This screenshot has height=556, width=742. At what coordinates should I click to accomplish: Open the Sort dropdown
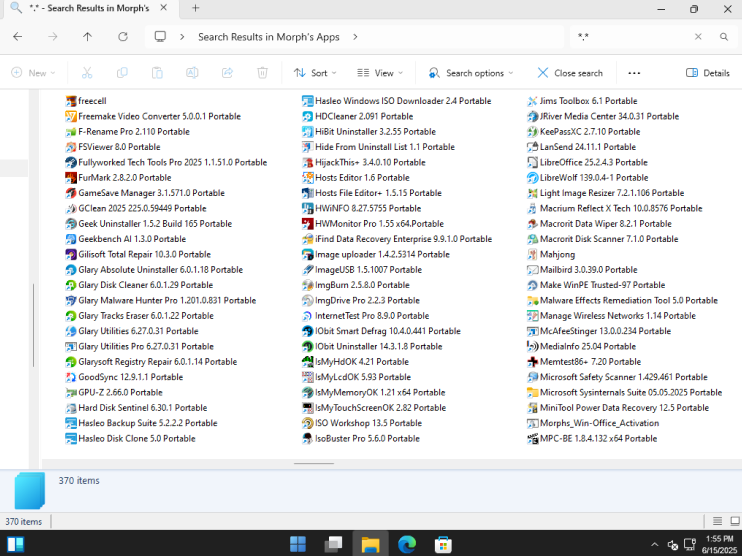point(315,73)
